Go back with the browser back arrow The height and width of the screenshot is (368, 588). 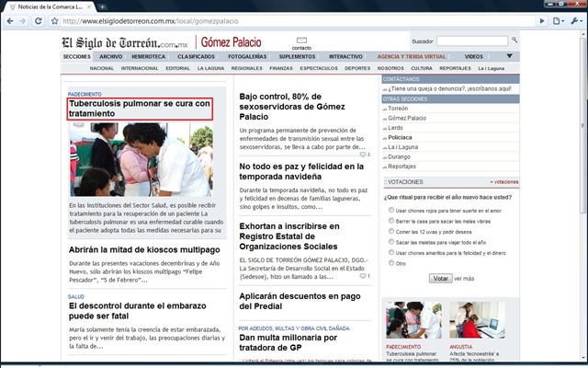(x=10, y=21)
